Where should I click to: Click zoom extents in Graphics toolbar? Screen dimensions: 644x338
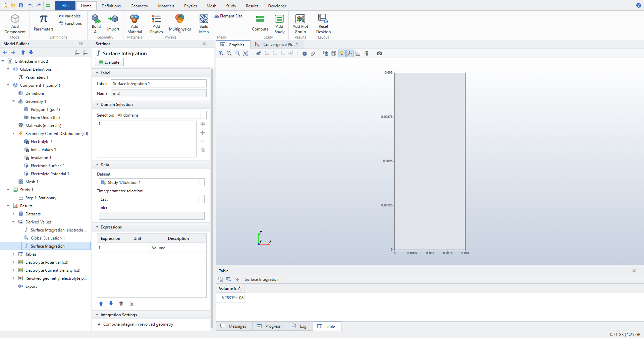(245, 53)
